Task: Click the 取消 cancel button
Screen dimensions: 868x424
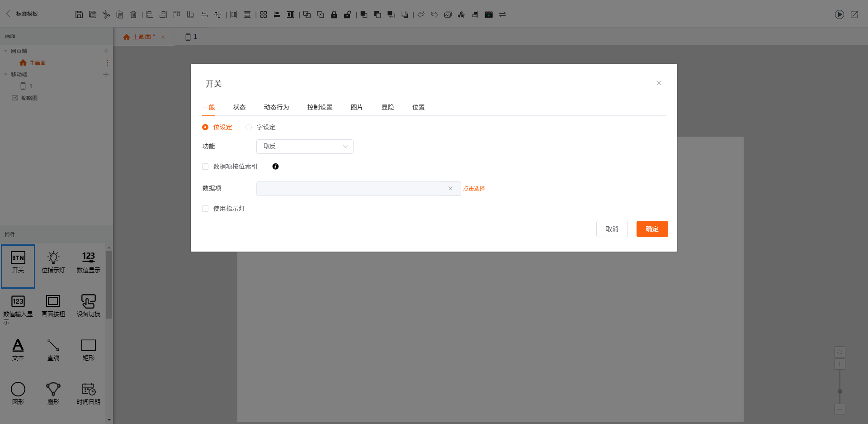Action: coord(612,229)
